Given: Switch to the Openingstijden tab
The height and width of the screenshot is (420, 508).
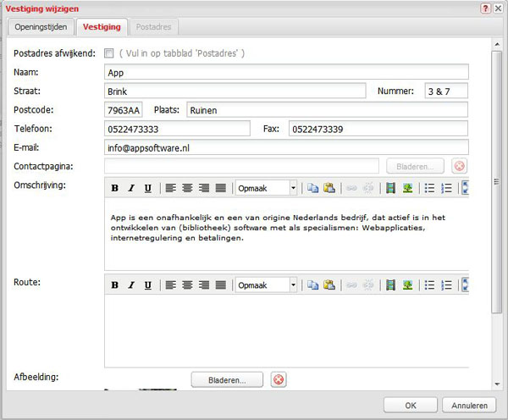Looking at the screenshot, I should coord(41,27).
